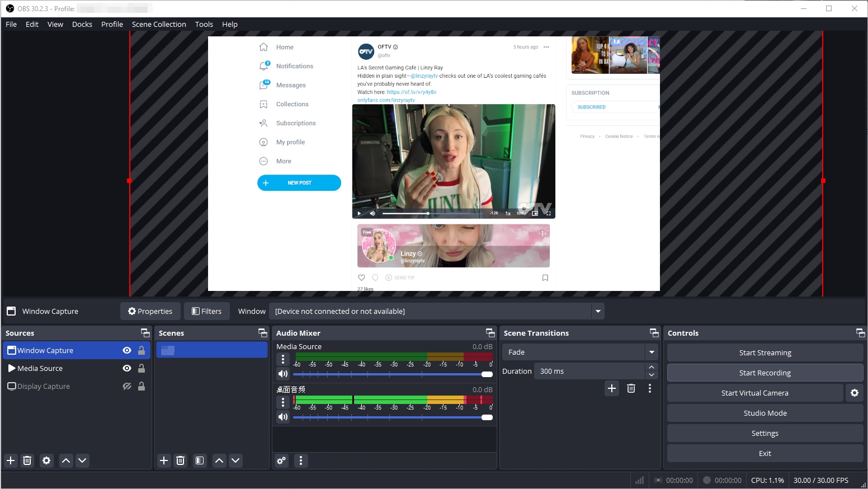Increase transition duration with the up stepper arrow

coord(652,367)
